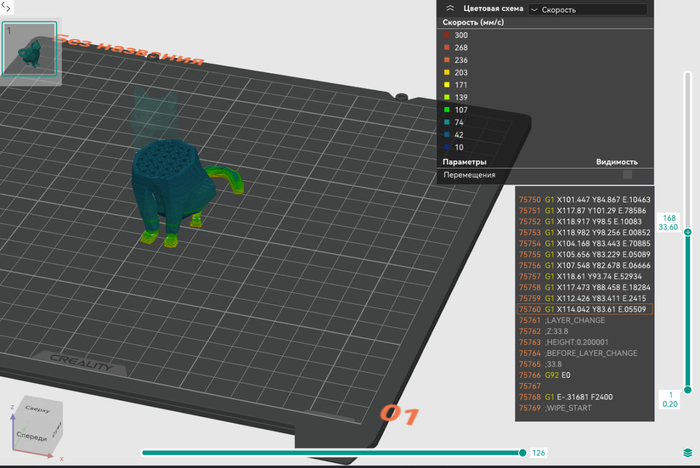The image size is (700, 468).
Task: Click the green 107 speed swatch
Action: pyautogui.click(x=446, y=110)
